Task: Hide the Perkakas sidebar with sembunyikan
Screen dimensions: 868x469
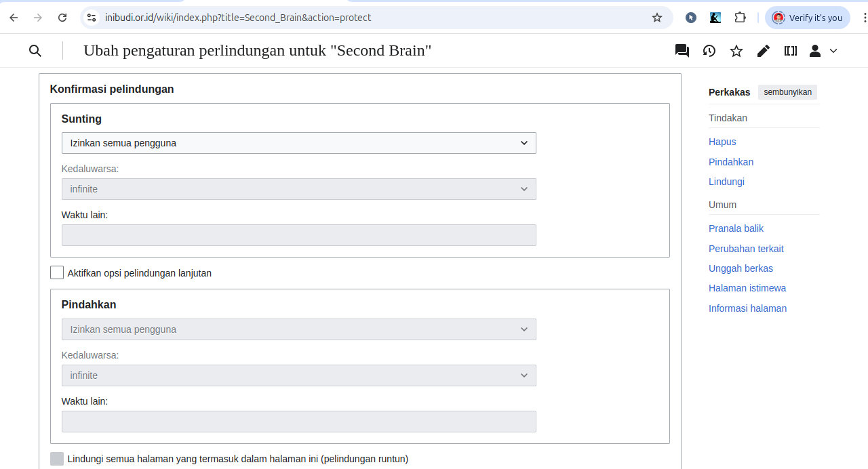Action: click(787, 92)
